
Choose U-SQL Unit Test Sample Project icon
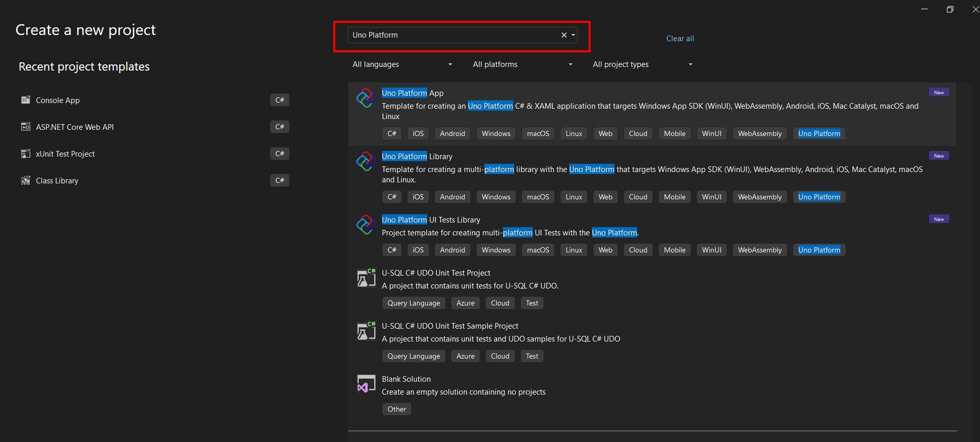366,331
